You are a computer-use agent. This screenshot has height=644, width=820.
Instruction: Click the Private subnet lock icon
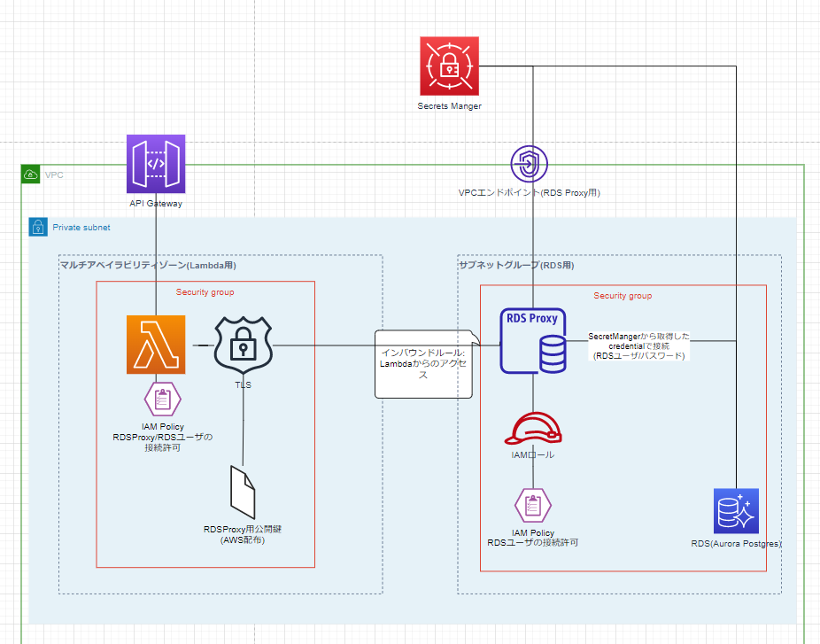38,227
